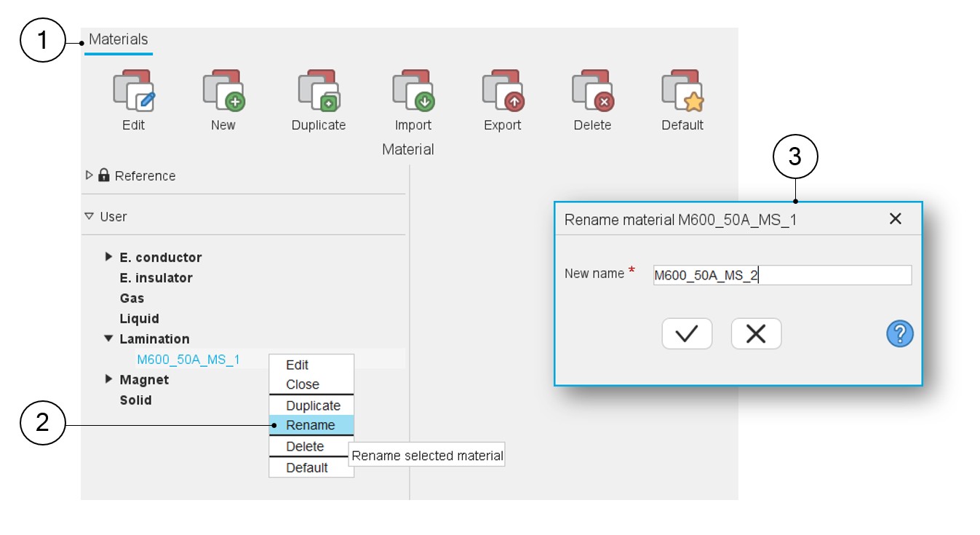Viewport: 980px width, 535px height.
Task: Collapse the User library section
Action: pos(89,216)
